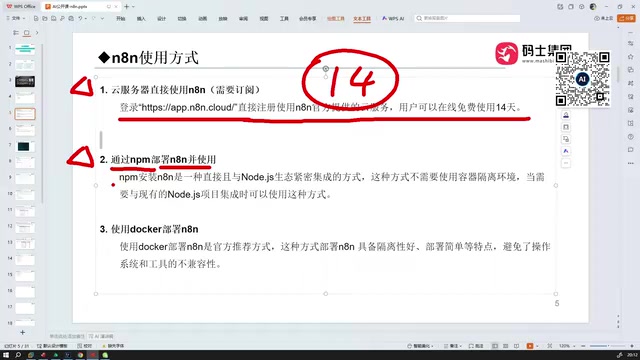Expand the undo history dropdown arrow
640x360 pixels.
pyautogui.click(x=86, y=18)
